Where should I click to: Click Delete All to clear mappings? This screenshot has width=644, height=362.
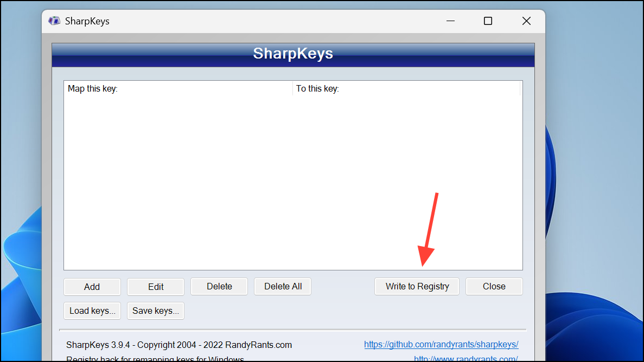click(282, 286)
